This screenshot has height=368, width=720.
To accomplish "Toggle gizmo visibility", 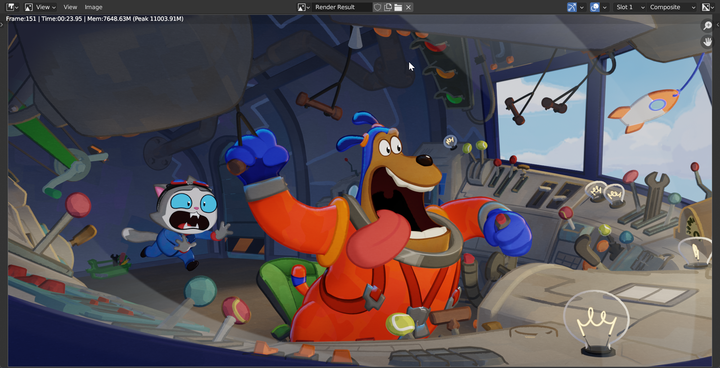I will coord(572,7).
